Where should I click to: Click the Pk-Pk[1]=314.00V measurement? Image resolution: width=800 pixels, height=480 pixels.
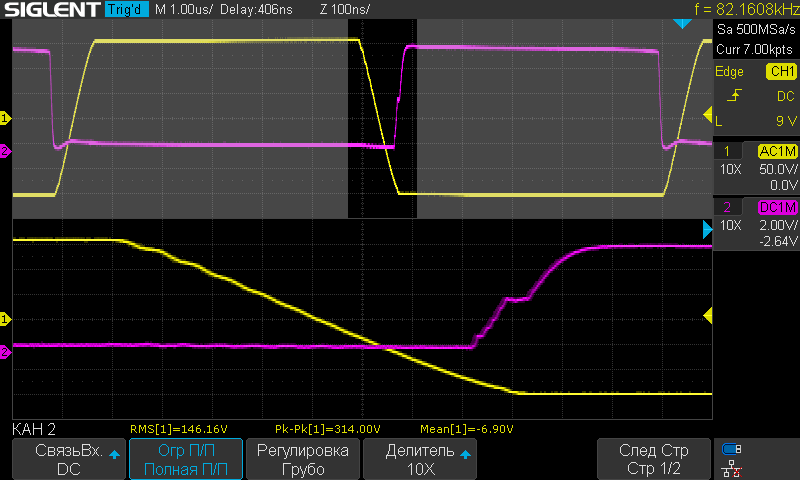pos(328,429)
